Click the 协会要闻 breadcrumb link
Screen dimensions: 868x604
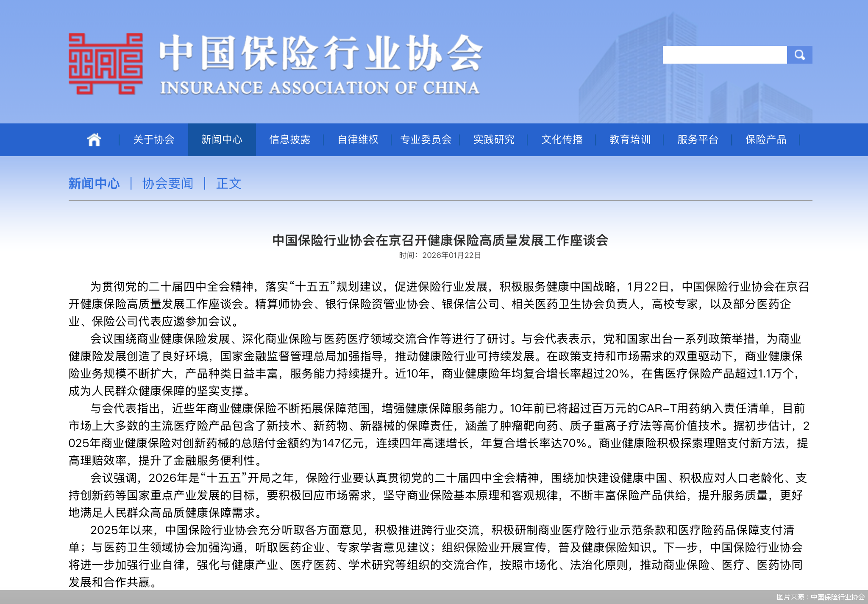(x=167, y=183)
